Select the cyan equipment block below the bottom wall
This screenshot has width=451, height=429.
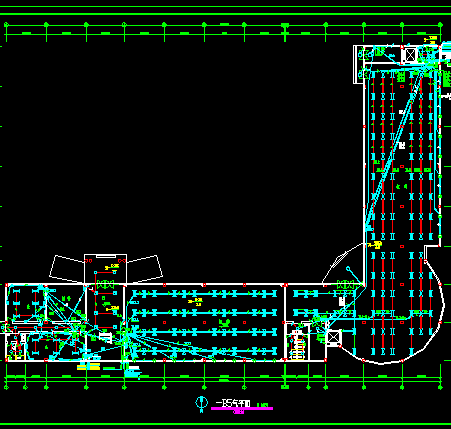pyautogui.click(x=133, y=373)
